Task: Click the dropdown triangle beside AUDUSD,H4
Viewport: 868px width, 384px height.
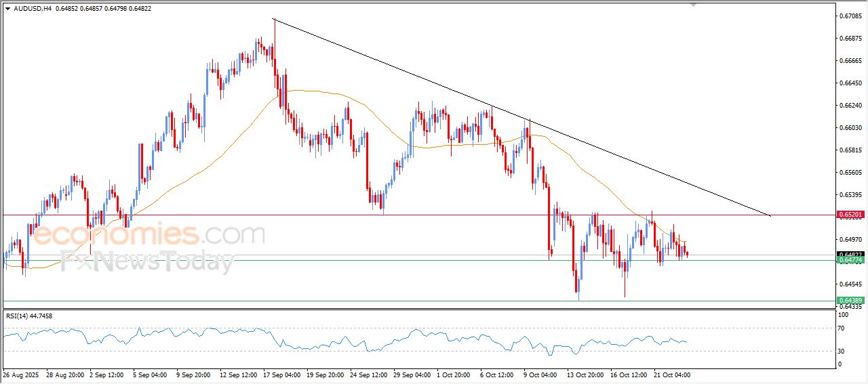Action: pyautogui.click(x=7, y=8)
